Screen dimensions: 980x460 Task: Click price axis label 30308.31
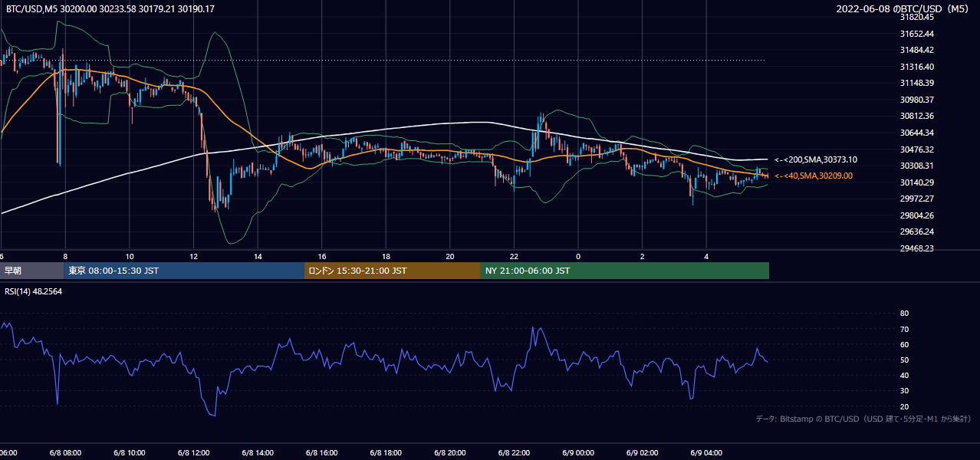(916, 166)
